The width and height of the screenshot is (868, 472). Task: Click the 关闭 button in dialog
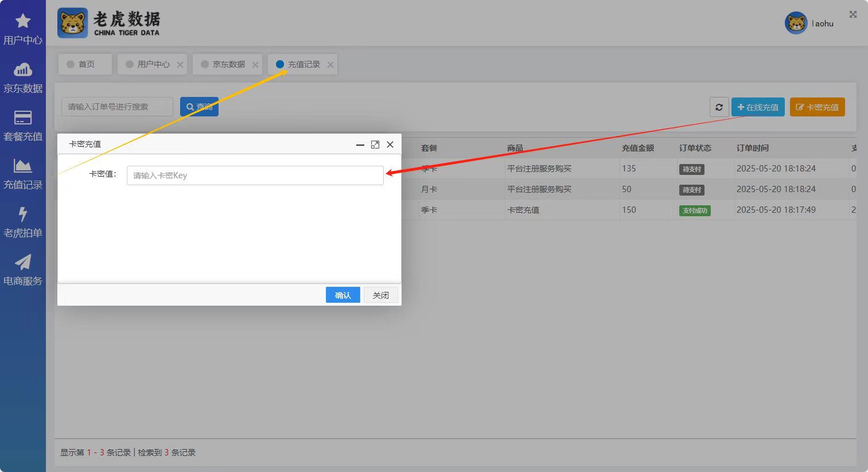point(380,295)
